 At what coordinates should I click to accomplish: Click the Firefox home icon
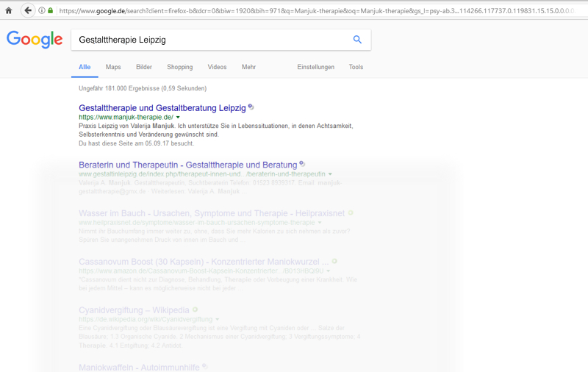click(x=9, y=10)
